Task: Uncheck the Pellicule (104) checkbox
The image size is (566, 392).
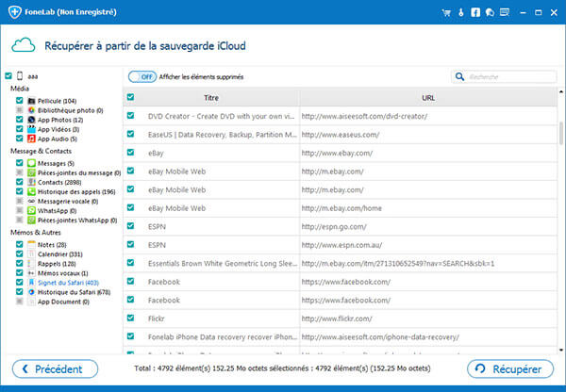Action: click(x=20, y=101)
